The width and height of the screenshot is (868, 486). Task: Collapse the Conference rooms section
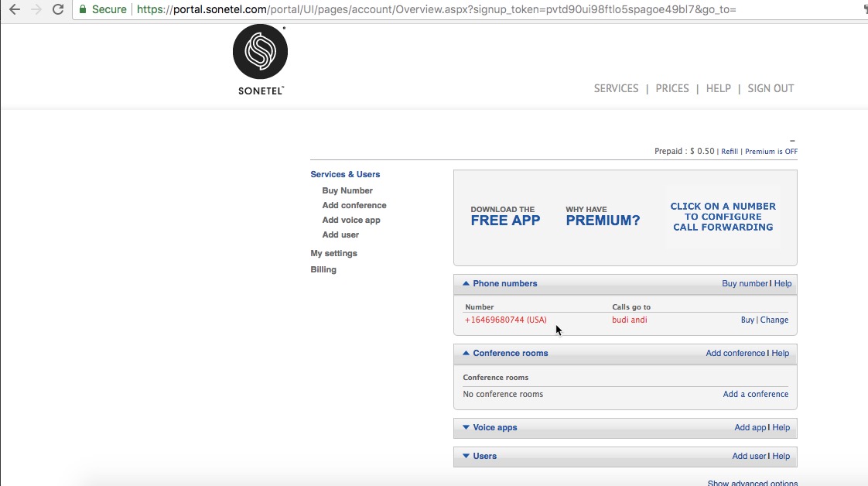point(466,353)
